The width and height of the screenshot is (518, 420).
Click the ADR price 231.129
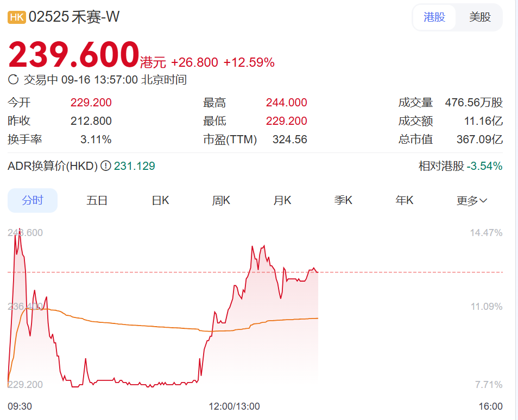pos(135,166)
